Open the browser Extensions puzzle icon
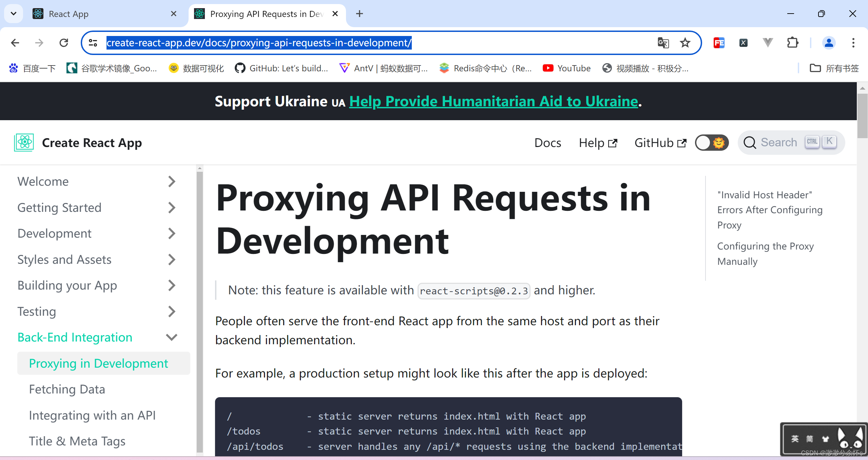This screenshot has width=868, height=460. pyautogui.click(x=792, y=43)
